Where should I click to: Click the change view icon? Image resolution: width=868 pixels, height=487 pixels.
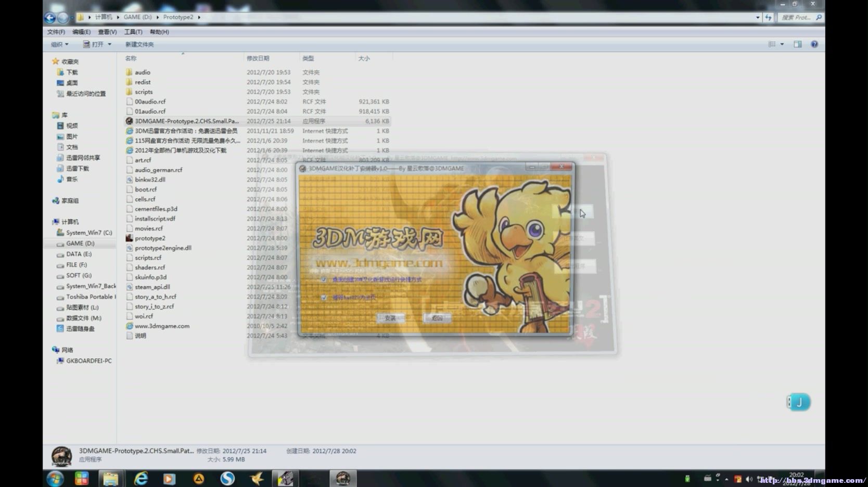[x=772, y=44]
